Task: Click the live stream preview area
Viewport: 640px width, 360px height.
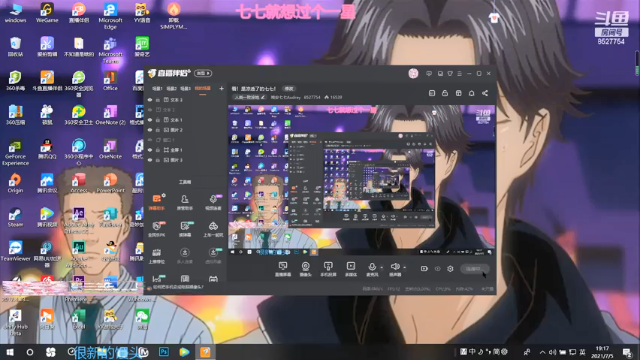Action: pyautogui.click(x=362, y=180)
